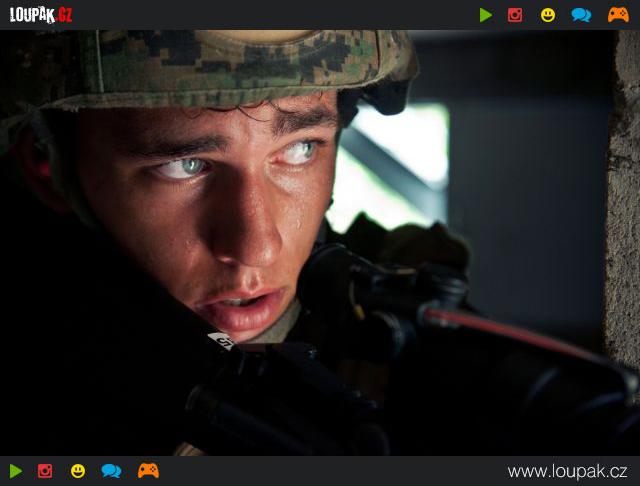Click the green play icon in bottom footer

(16, 471)
